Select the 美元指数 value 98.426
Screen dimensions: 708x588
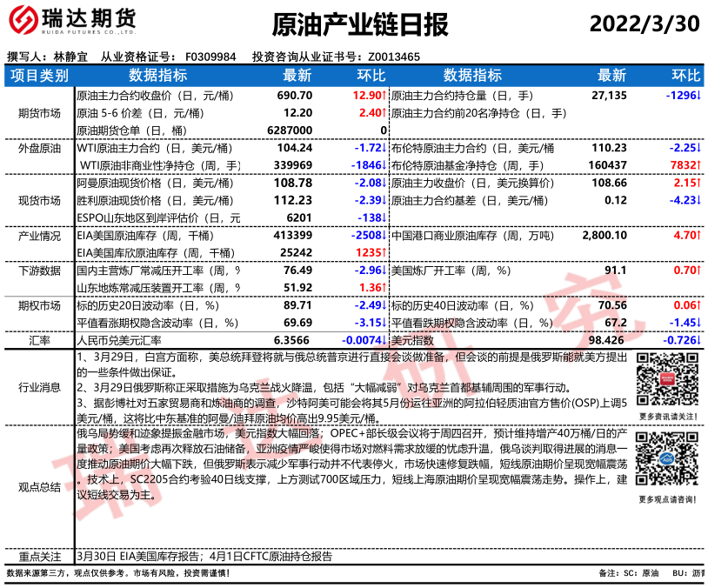click(x=608, y=340)
